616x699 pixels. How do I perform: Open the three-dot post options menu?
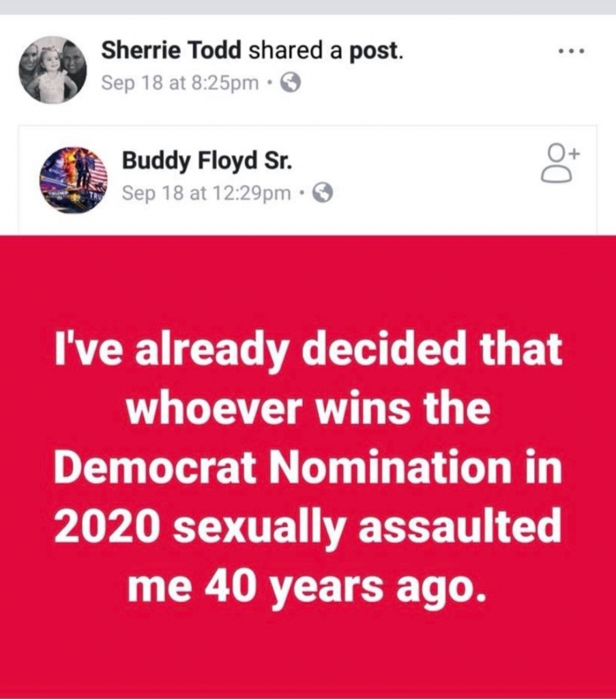pos(571,53)
